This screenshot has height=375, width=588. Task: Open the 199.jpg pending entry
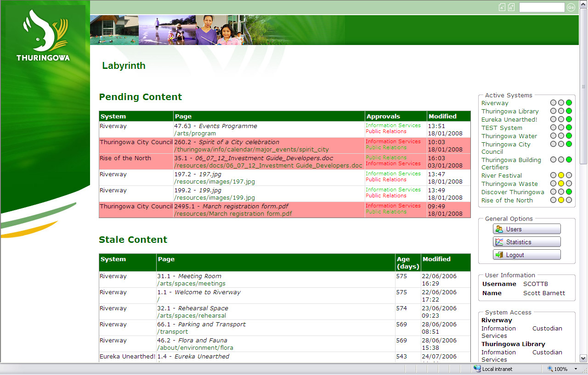(x=210, y=190)
